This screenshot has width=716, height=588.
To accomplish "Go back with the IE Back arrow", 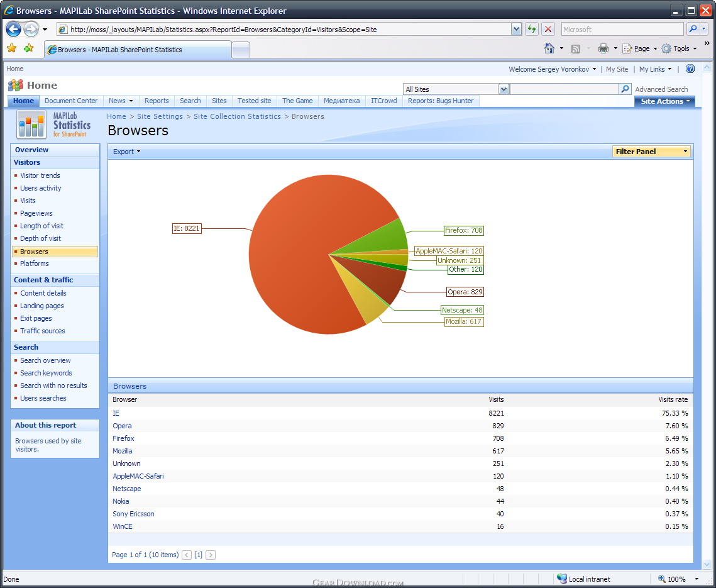I will [x=13, y=29].
